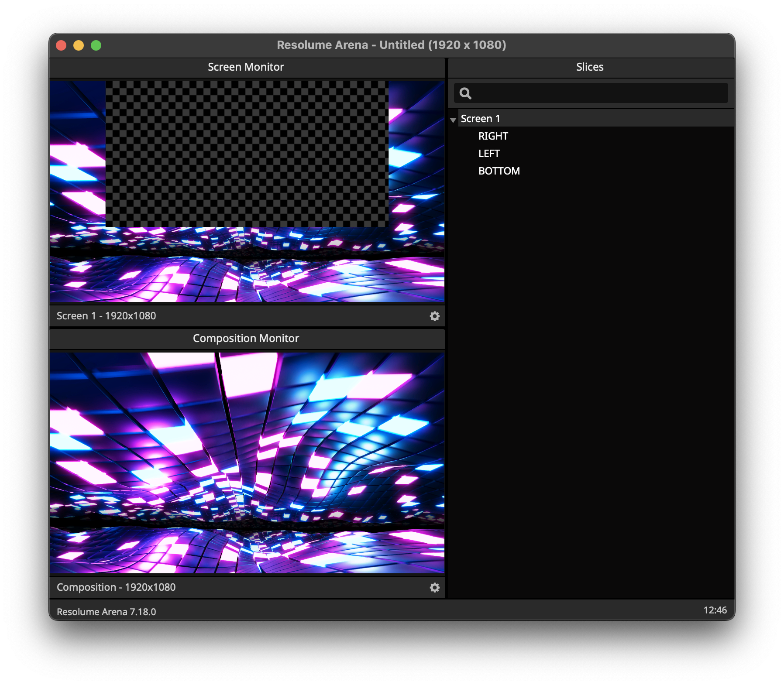Minimize window with the yellow button
784x685 pixels.
click(x=79, y=45)
